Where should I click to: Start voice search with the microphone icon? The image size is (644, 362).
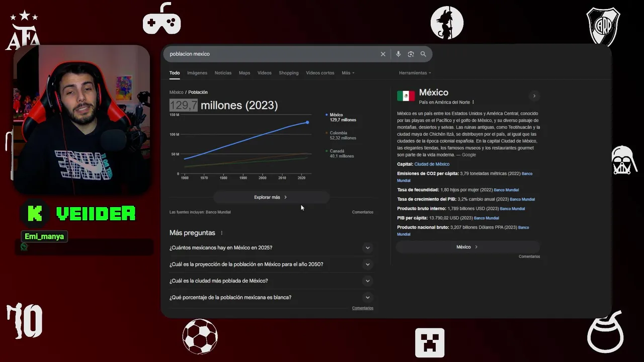[398, 54]
